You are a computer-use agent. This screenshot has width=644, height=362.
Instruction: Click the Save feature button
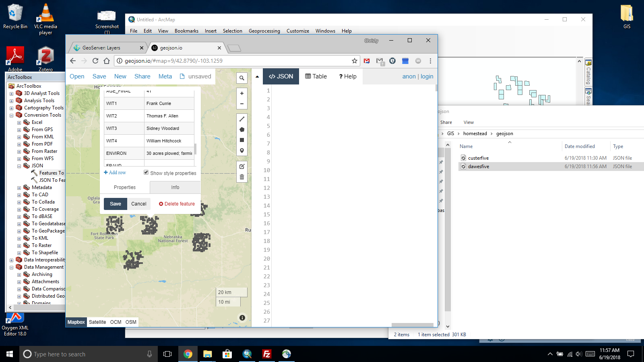(116, 204)
